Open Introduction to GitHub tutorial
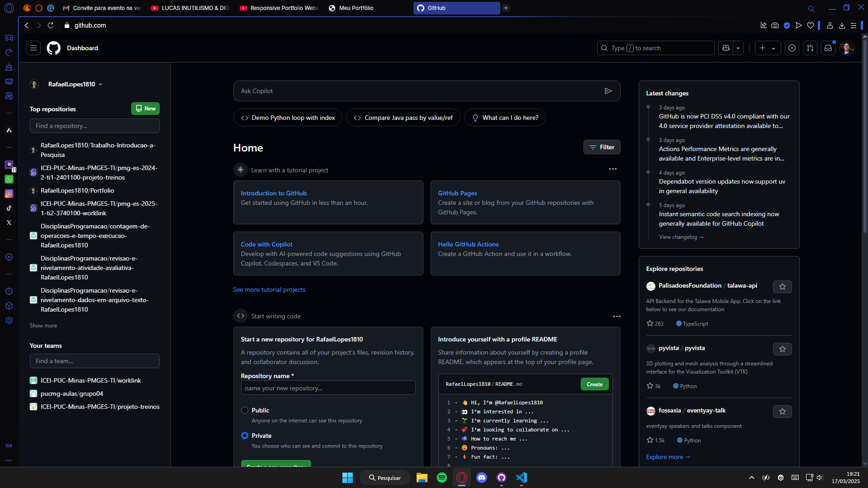The image size is (868, 488). click(x=274, y=193)
